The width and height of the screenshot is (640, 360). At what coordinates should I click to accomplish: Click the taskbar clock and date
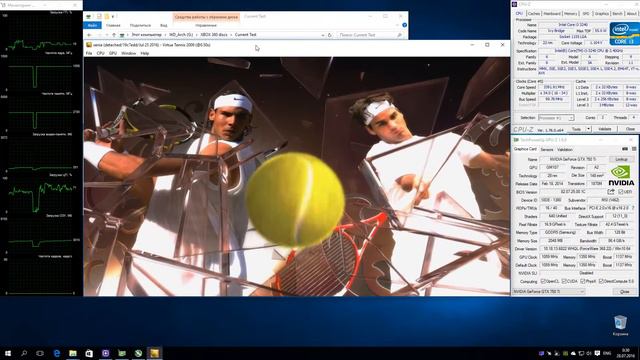point(626,353)
